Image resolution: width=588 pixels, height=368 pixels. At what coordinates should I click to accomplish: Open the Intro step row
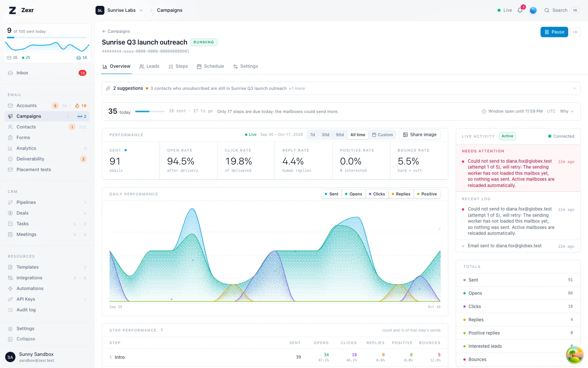[275, 357]
